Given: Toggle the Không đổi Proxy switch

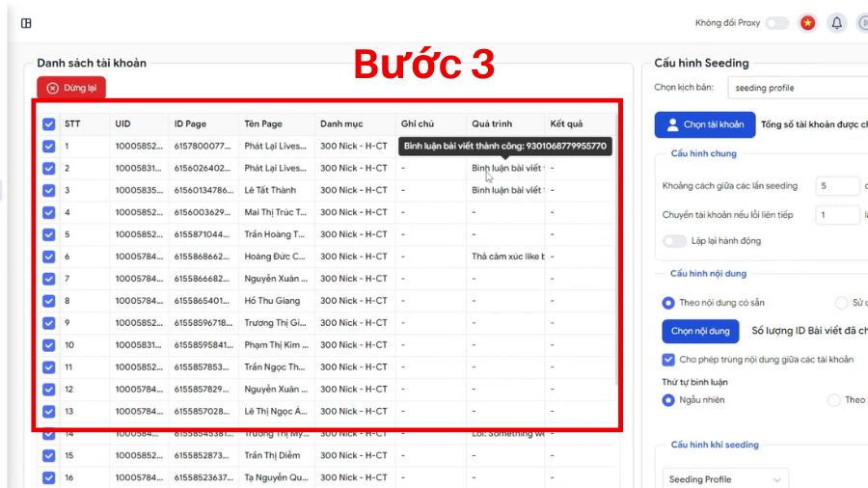Looking at the screenshot, I should point(777,23).
